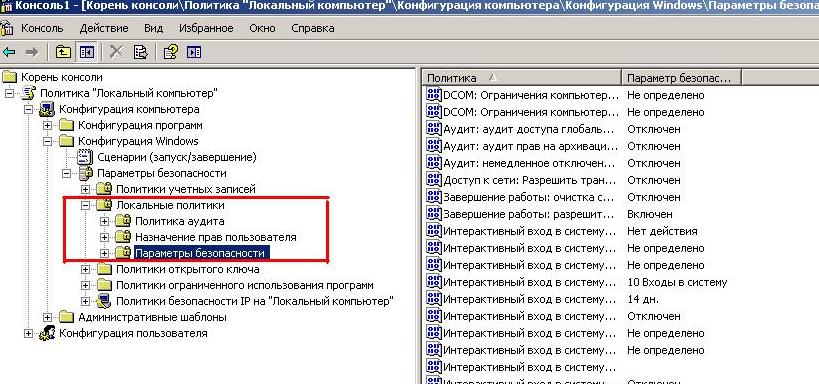This screenshot has width=819, height=384.
Task: Select Назначение прав пользователя tree item
Action: [x=216, y=237]
